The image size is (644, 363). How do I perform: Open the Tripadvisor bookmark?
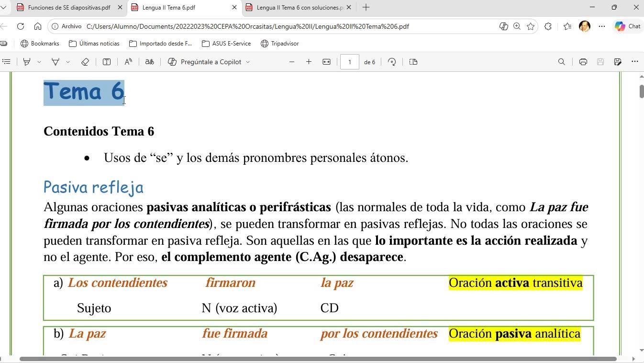click(x=280, y=44)
